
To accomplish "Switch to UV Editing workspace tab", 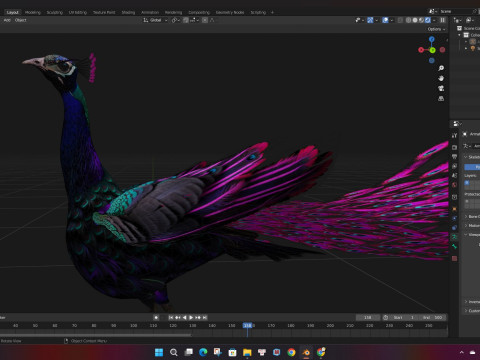I will coord(78,12).
